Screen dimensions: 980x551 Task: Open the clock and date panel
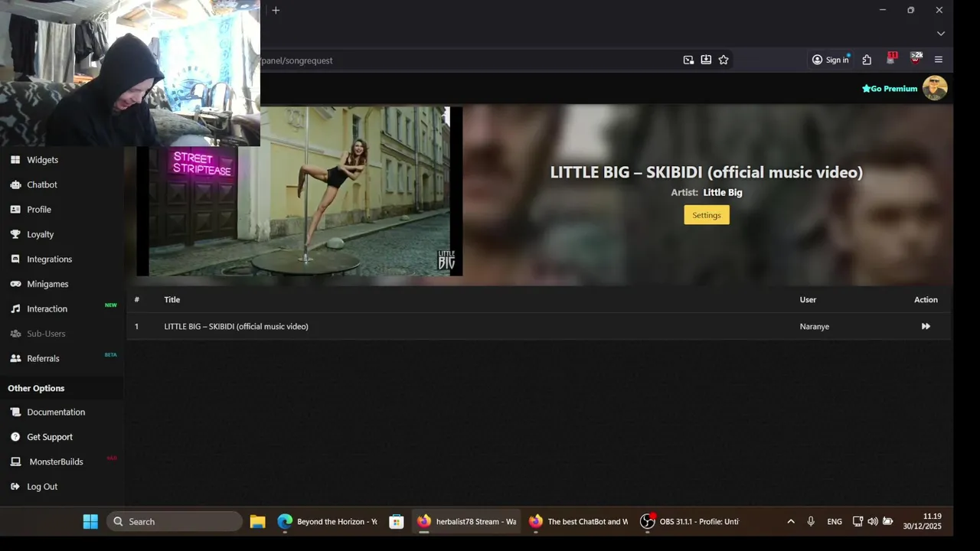pyautogui.click(x=922, y=521)
